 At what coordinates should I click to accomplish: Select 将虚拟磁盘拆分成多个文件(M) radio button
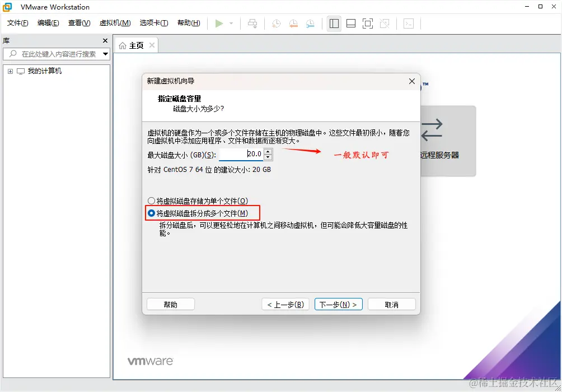click(151, 213)
